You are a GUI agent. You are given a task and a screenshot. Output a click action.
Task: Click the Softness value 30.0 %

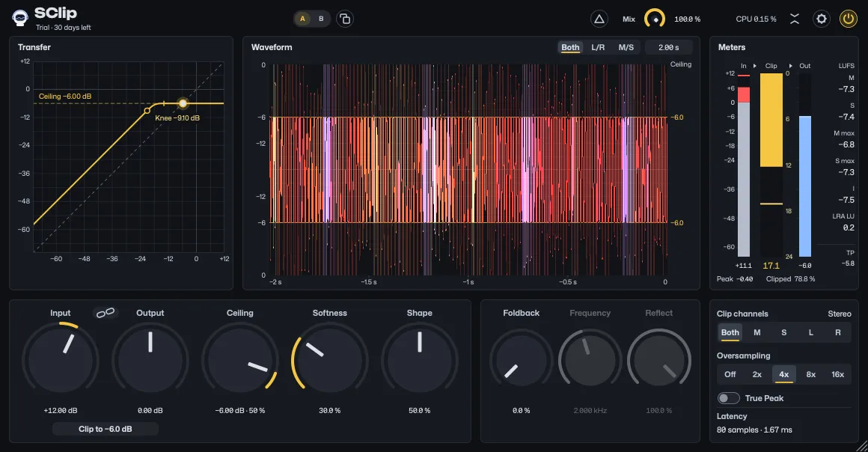coord(330,410)
